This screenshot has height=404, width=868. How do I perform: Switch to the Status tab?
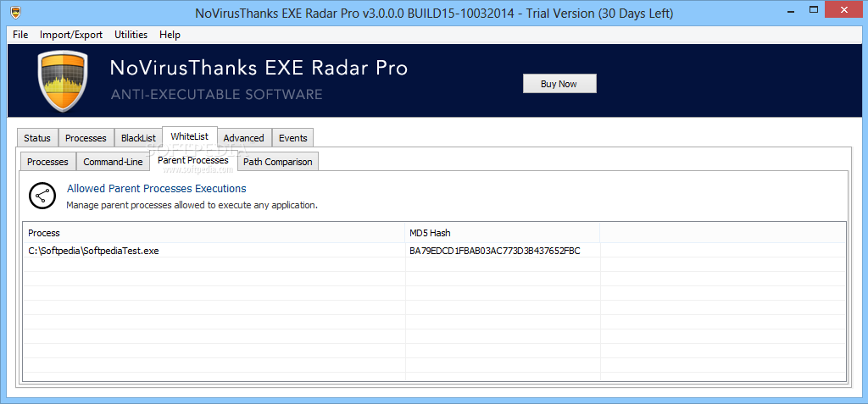(x=37, y=138)
